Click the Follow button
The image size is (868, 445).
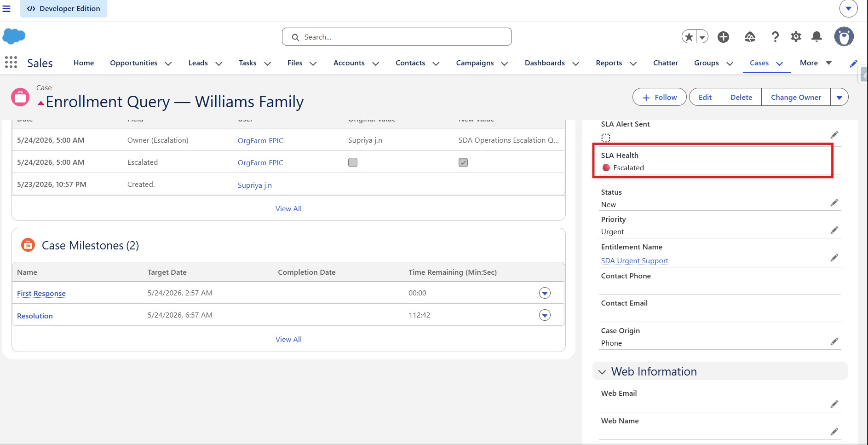tap(660, 97)
